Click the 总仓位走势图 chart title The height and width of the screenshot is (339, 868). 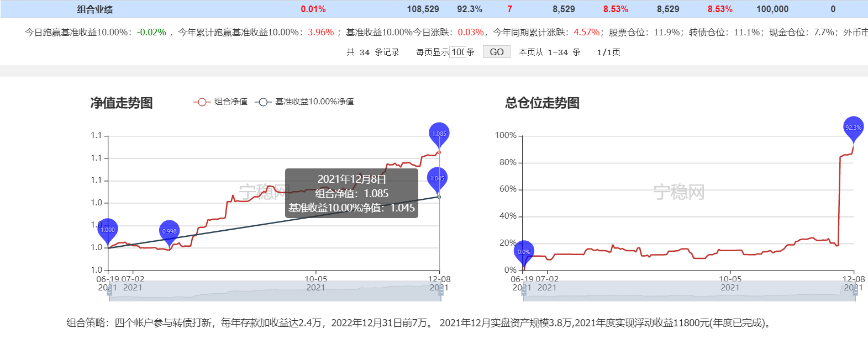tap(542, 103)
